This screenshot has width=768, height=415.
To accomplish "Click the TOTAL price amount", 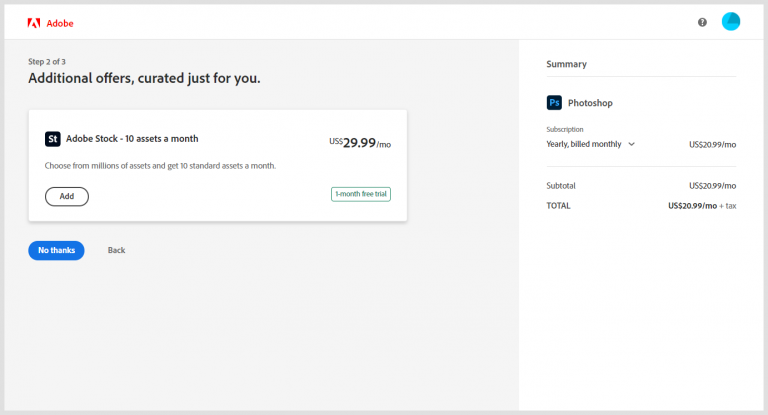I will click(x=692, y=205).
